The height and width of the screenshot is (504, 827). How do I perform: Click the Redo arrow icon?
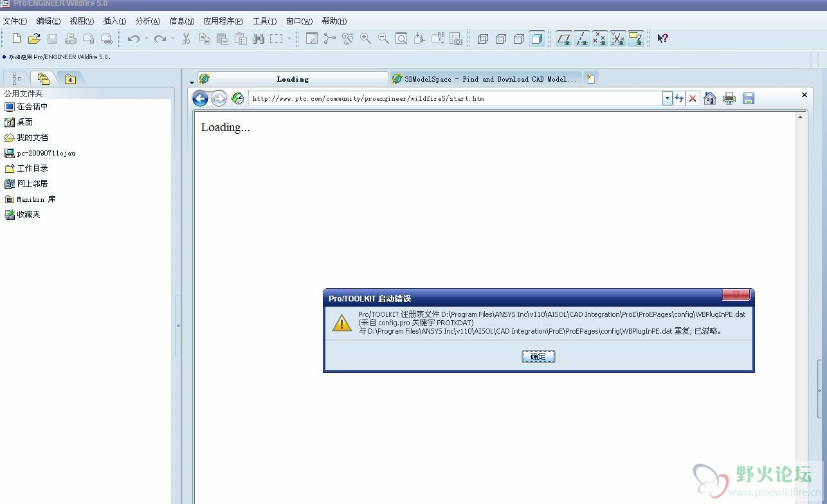(159, 39)
